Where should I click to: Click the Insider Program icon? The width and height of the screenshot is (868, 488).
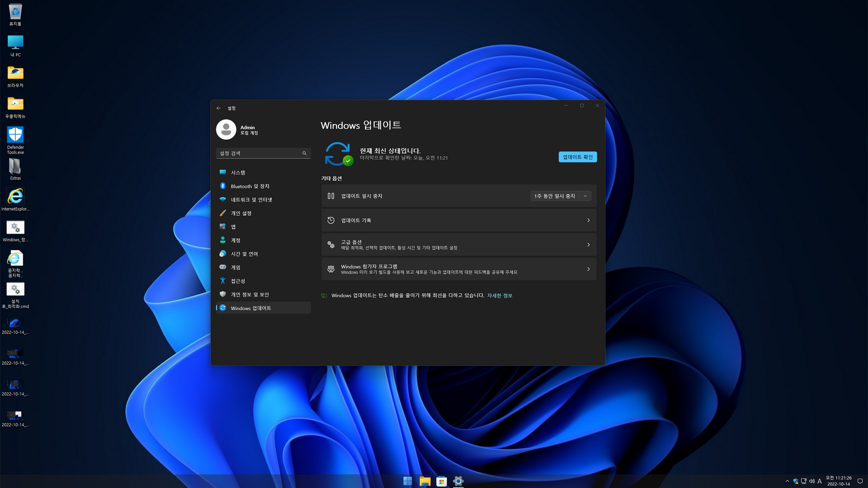(331, 270)
